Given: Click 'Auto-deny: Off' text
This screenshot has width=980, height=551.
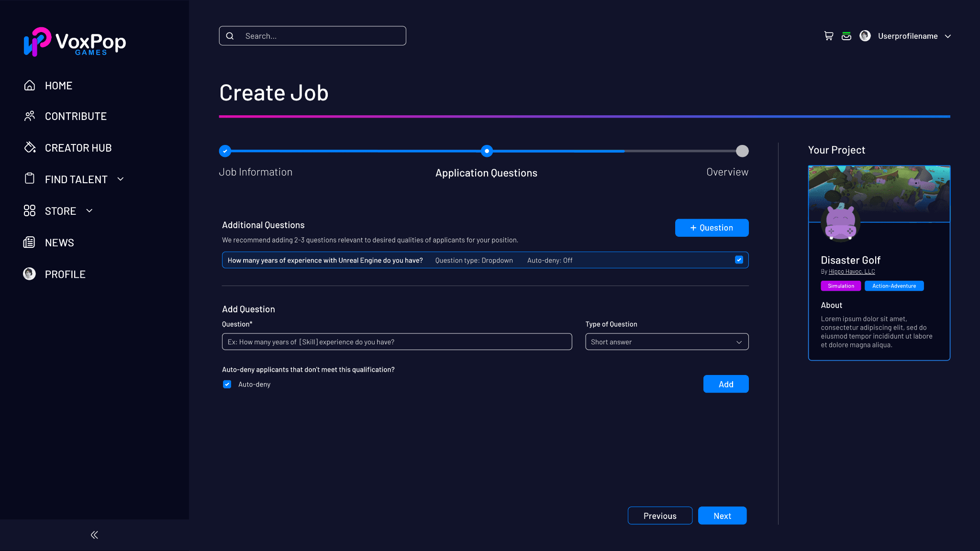Looking at the screenshot, I should pos(549,260).
